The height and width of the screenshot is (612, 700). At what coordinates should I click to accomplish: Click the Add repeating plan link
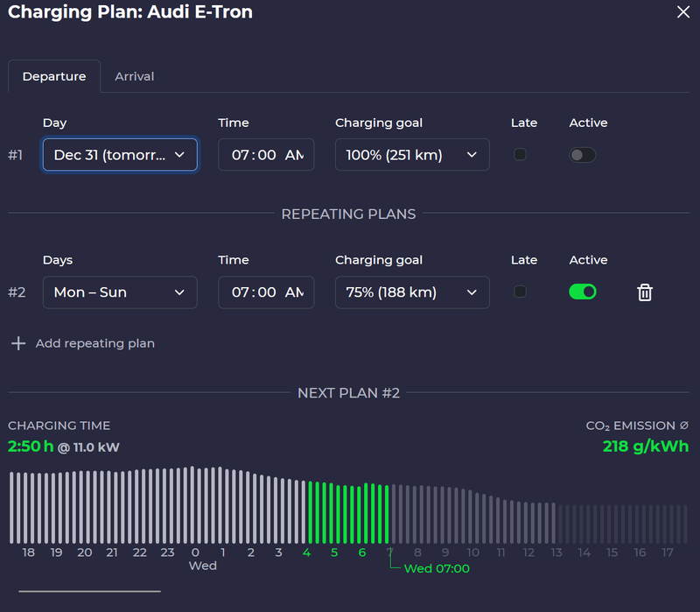coord(94,343)
